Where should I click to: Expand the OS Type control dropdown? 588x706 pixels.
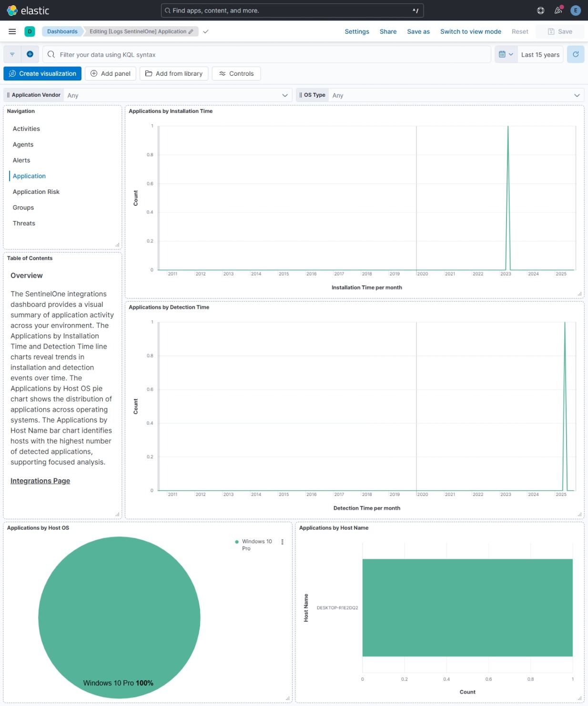click(x=577, y=95)
